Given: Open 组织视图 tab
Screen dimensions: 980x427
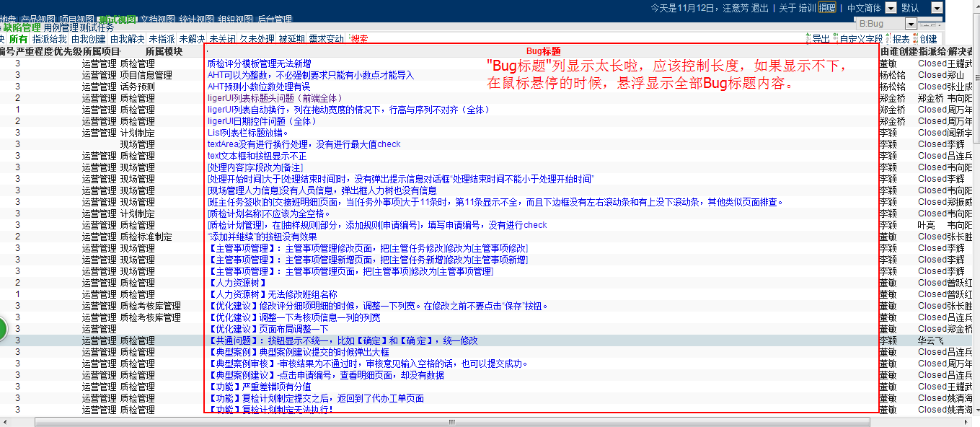Looking at the screenshot, I should (235, 19).
